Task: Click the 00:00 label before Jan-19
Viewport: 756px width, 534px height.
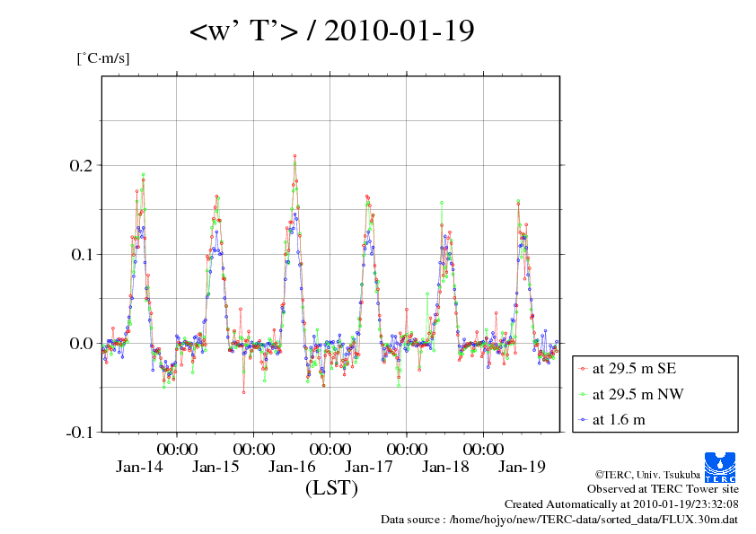Action: click(483, 449)
